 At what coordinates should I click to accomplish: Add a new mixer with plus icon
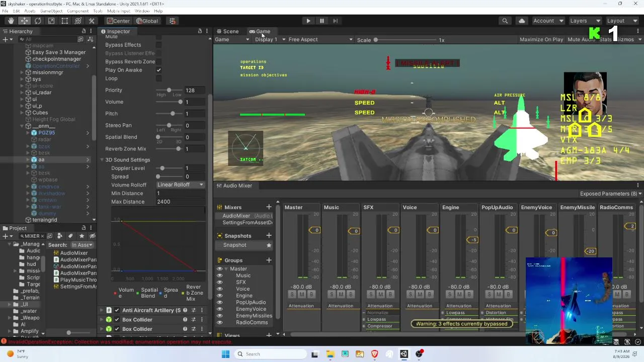point(269,207)
